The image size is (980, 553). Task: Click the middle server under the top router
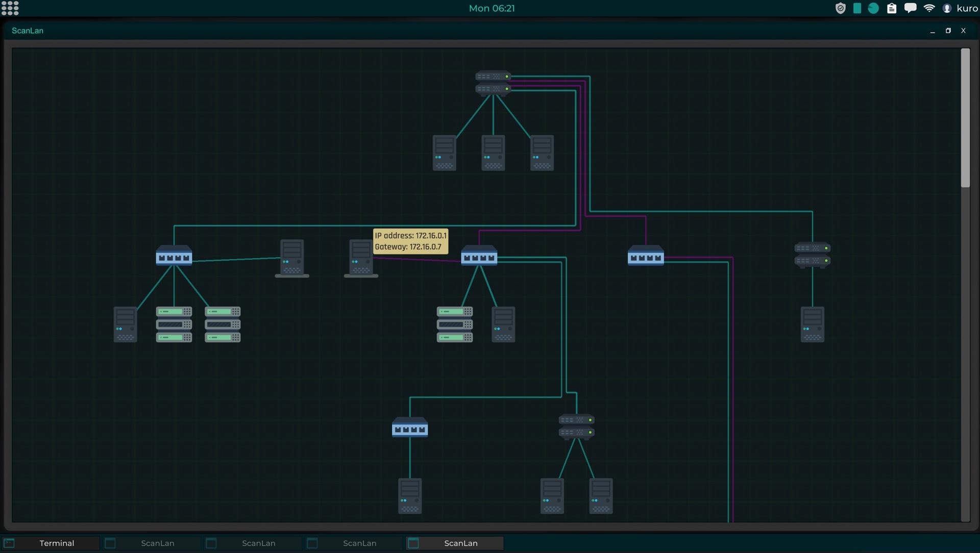pos(493,153)
